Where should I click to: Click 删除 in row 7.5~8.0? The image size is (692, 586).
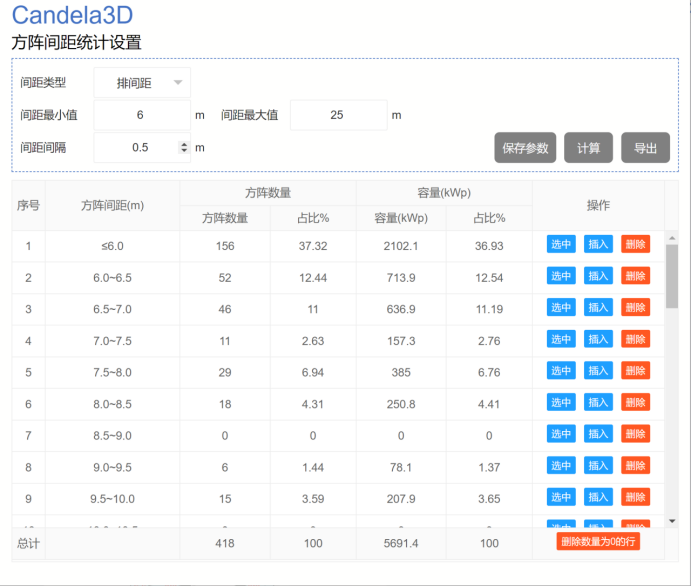pyautogui.click(x=635, y=371)
